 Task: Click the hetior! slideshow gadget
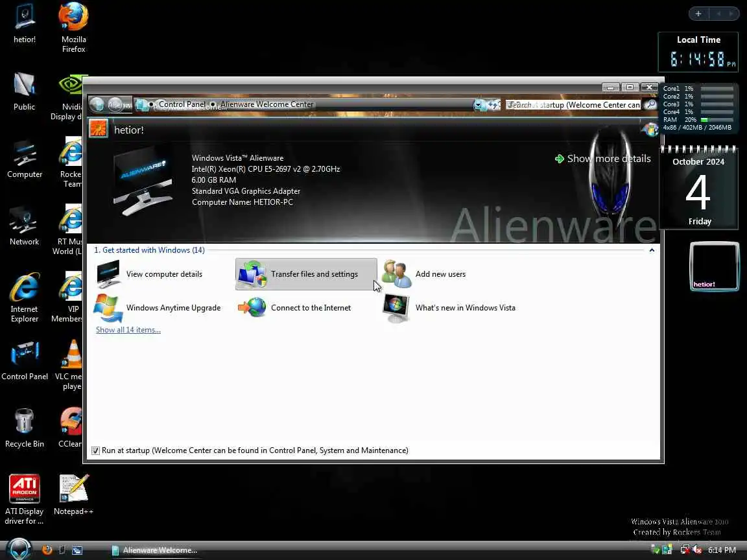714,266
